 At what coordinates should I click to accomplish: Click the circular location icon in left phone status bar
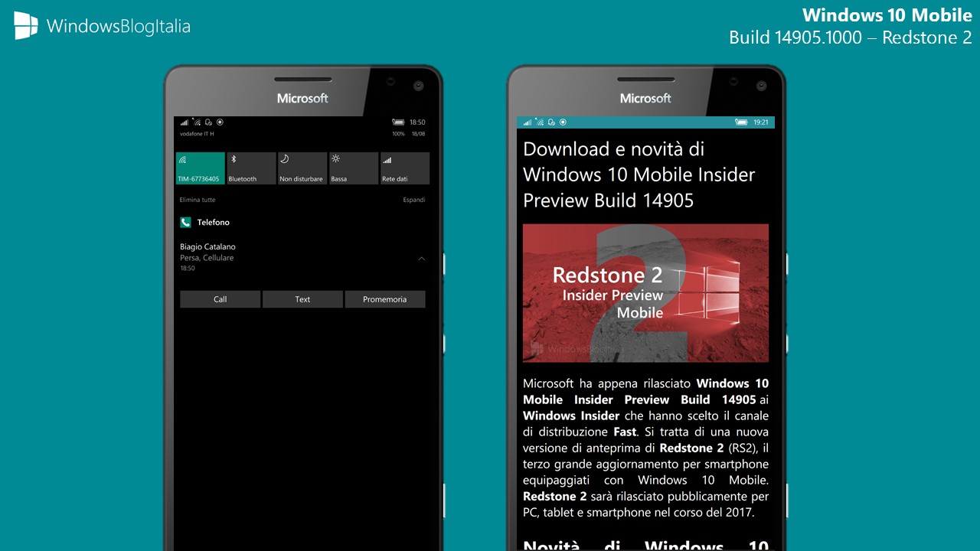coord(220,122)
